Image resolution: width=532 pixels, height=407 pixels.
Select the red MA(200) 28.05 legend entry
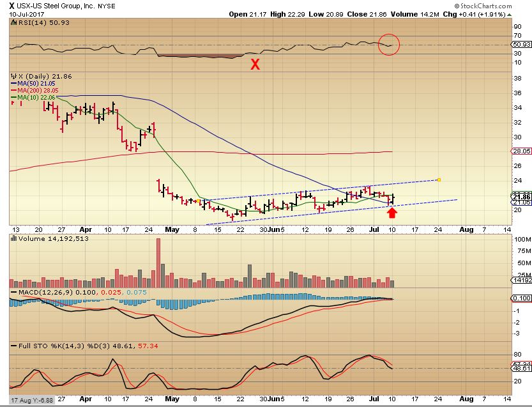click(x=34, y=91)
